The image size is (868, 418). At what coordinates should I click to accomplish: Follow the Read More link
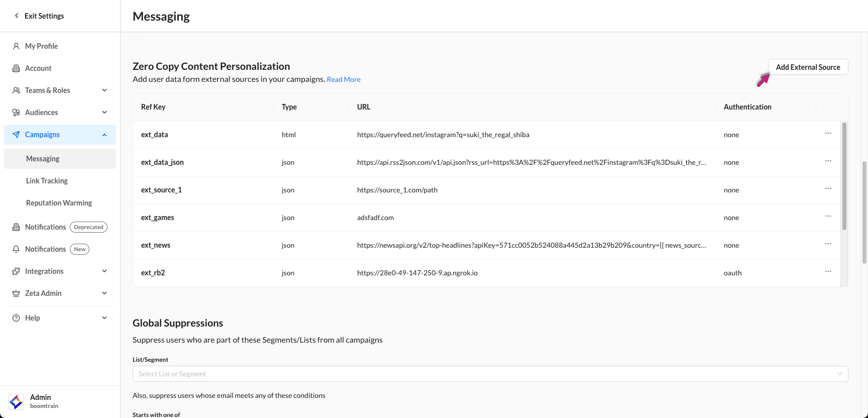344,79
